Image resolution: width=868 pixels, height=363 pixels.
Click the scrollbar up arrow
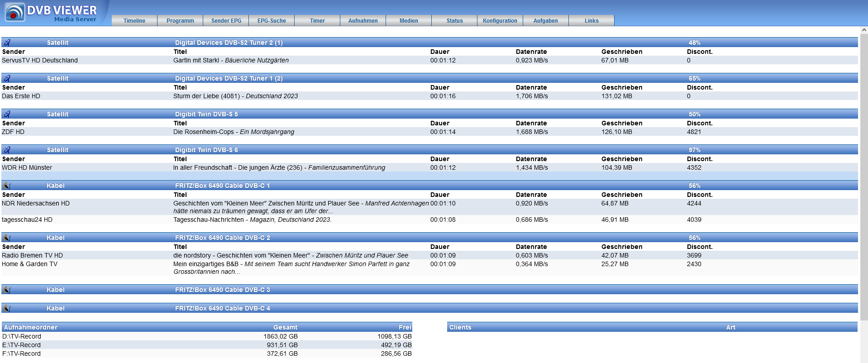pyautogui.click(x=863, y=30)
